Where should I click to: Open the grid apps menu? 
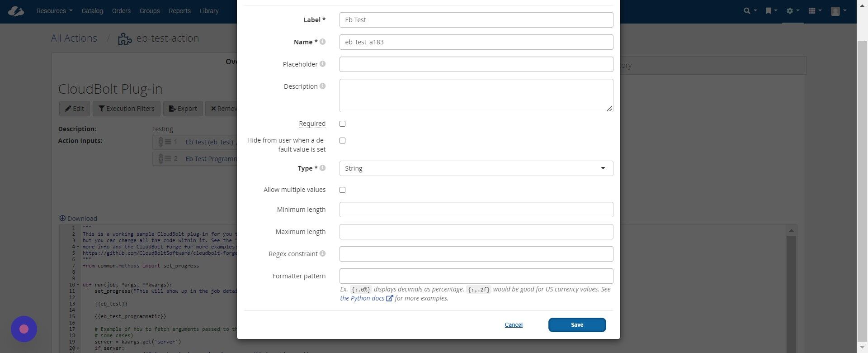(x=815, y=11)
